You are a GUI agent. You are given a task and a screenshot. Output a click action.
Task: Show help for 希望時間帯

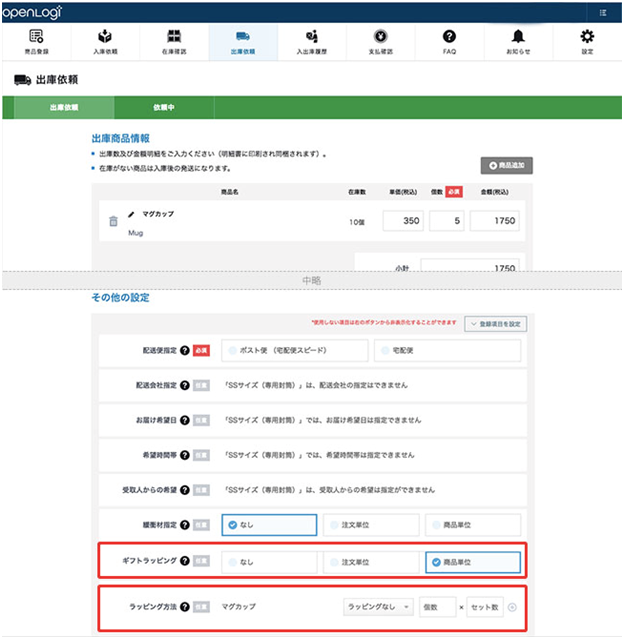(185, 455)
